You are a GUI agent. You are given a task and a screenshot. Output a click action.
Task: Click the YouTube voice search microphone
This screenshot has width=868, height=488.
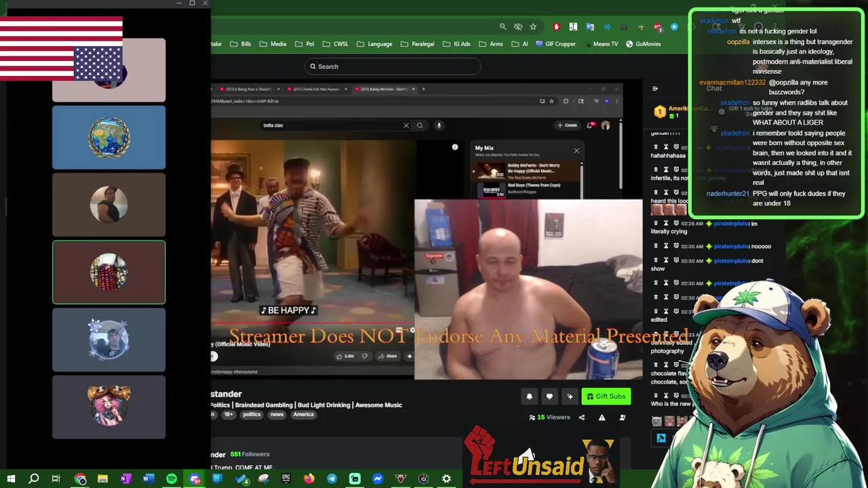coord(439,125)
